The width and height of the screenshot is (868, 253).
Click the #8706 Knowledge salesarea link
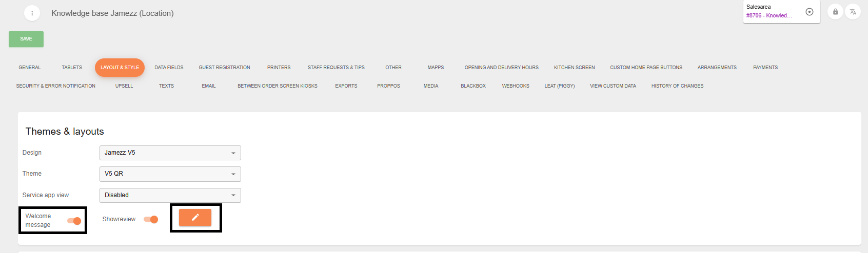click(768, 16)
